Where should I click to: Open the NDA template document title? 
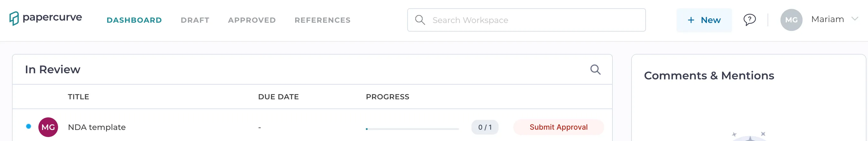click(x=97, y=127)
